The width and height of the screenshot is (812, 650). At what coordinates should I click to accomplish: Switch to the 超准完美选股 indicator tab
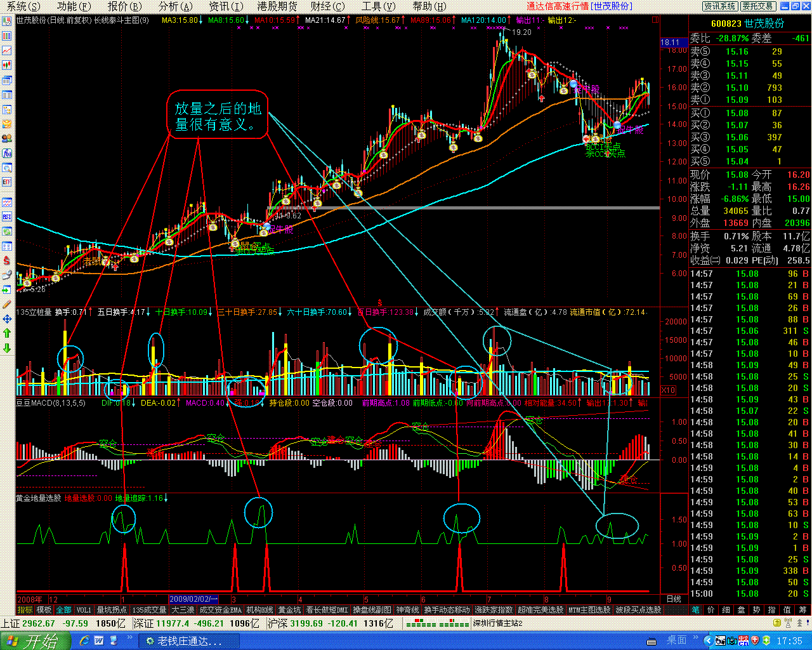click(540, 610)
